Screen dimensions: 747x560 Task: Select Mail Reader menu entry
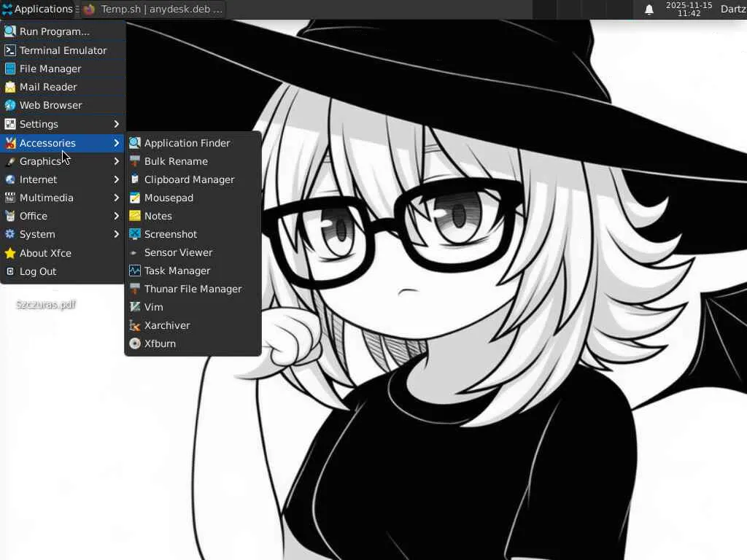tap(63, 87)
